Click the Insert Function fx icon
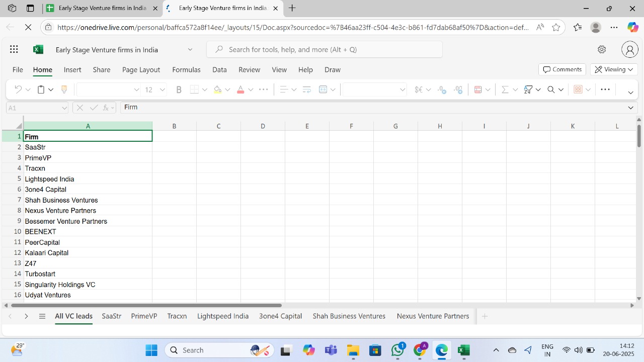644x362 pixels. pyautogui.click(x=107, y=108)
